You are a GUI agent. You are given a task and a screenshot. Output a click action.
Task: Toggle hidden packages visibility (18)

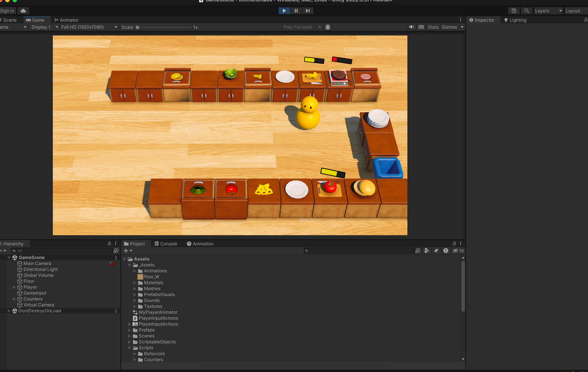coord(458,251)
